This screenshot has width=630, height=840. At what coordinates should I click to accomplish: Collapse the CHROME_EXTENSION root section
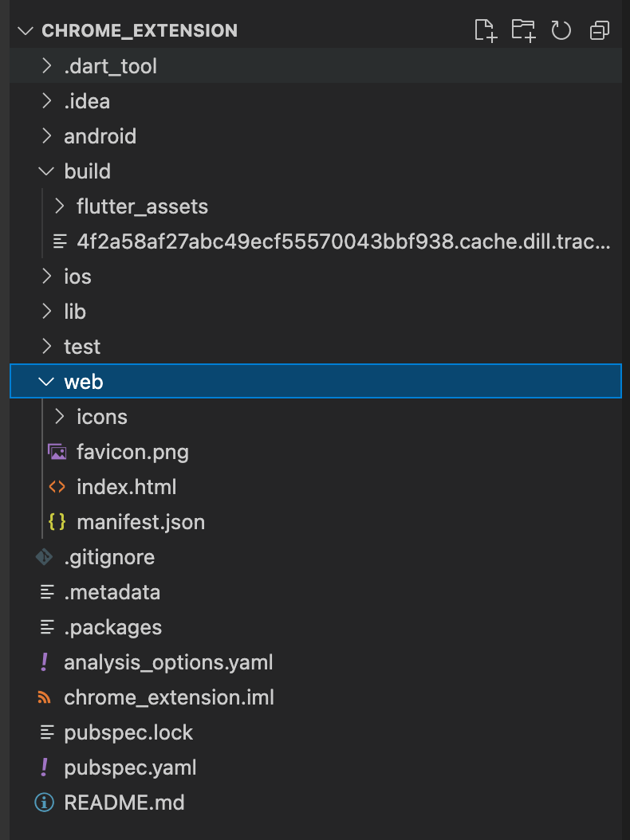(x=26, y=31)
